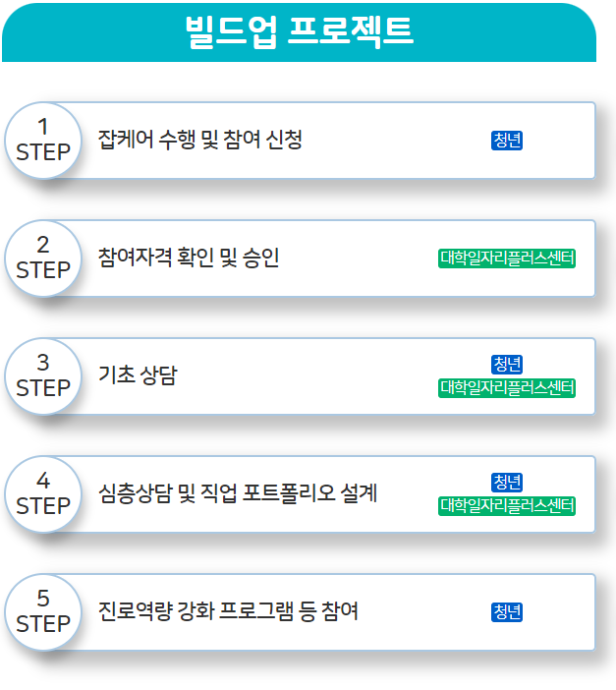Screen dimensions: 616x690
Task: Select the 3 STEP circle badge
Action: coord(43,376)
